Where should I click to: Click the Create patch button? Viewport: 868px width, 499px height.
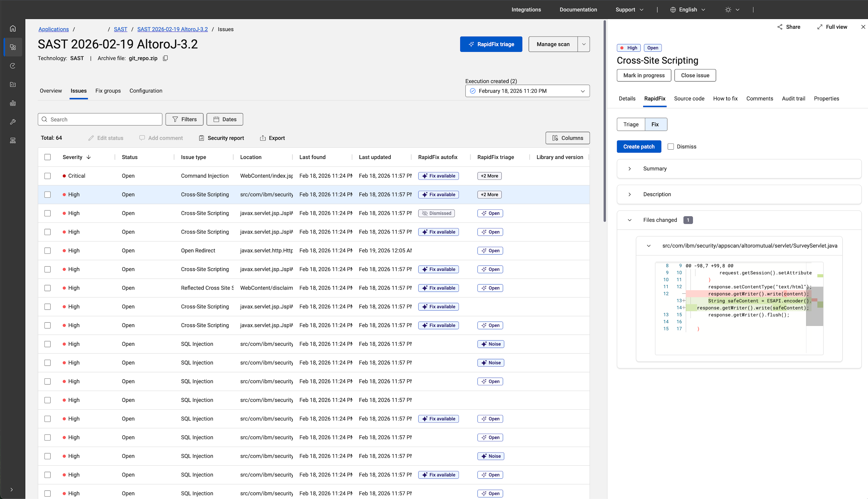pyautogui.click(x=639, y=147)
